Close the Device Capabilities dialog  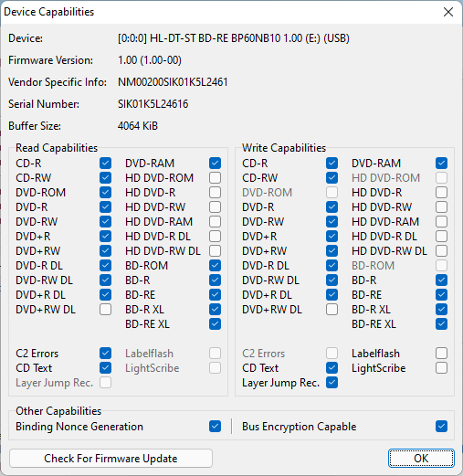tap(448, 12)
